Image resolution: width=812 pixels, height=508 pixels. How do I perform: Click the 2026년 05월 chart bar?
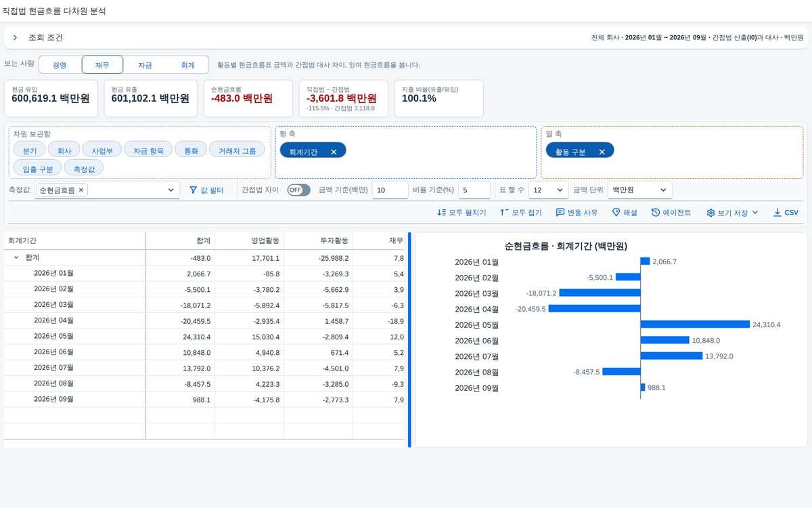click(696, 324)
